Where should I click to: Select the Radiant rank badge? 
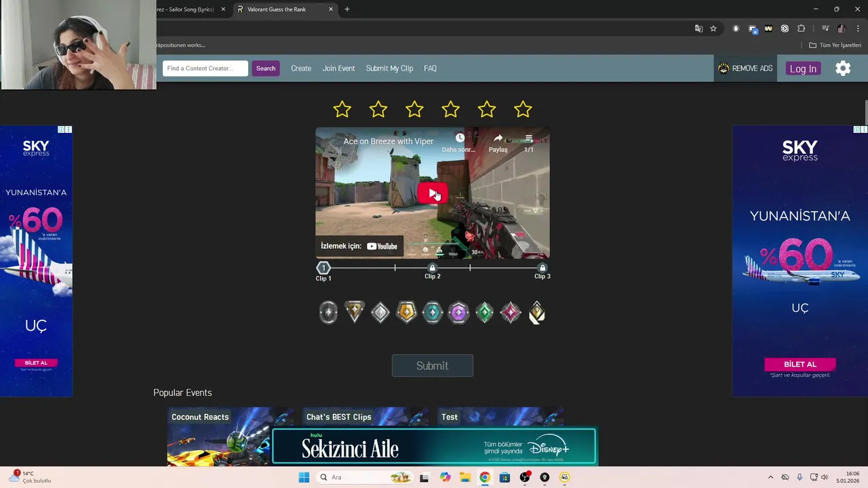point(536,312)
